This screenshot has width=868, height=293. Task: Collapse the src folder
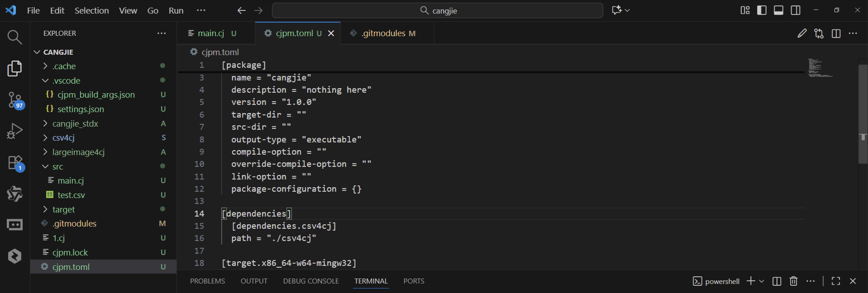point(57,166)
